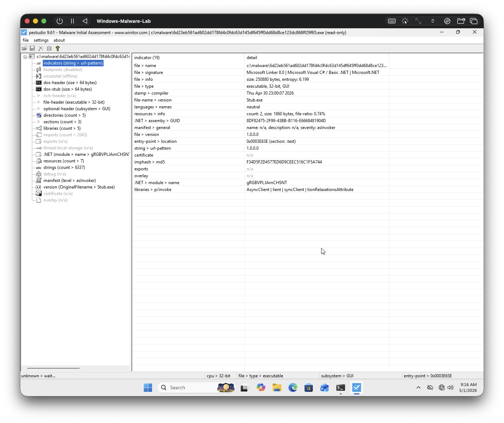Click the 'detail' column header
Screen dimensions: 504x423
[317, 58]
